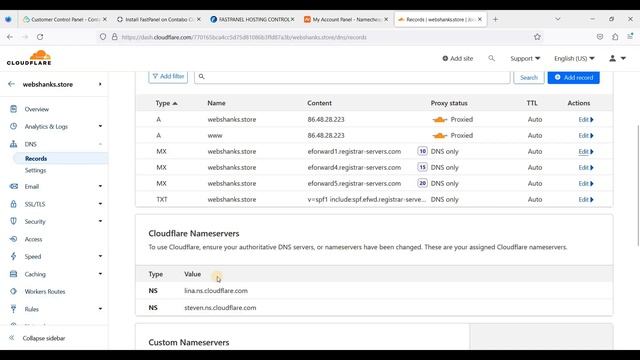Click the header search magnifier icon
Image resolution: width=640 pixels, height=360 pixels.
(x=491, y=58)
